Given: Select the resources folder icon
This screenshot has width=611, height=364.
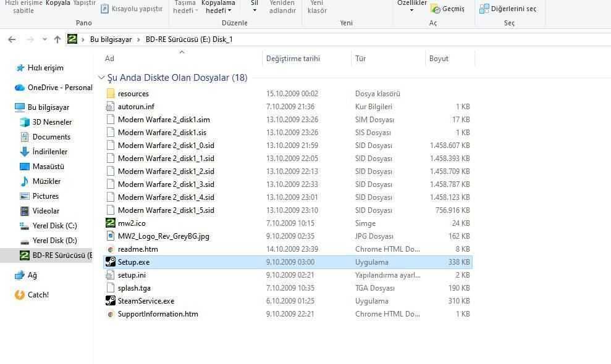Looking at the screenshot, I should pyautogui.click(x=111, y=93).
